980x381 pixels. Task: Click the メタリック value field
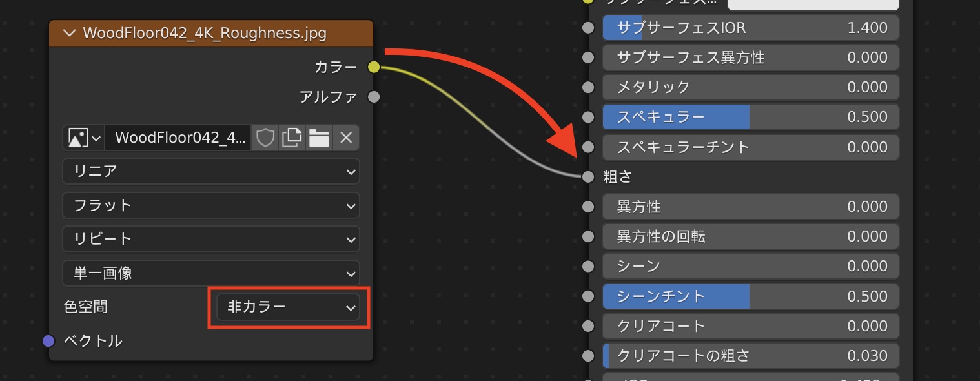click(x=750, y=87)
